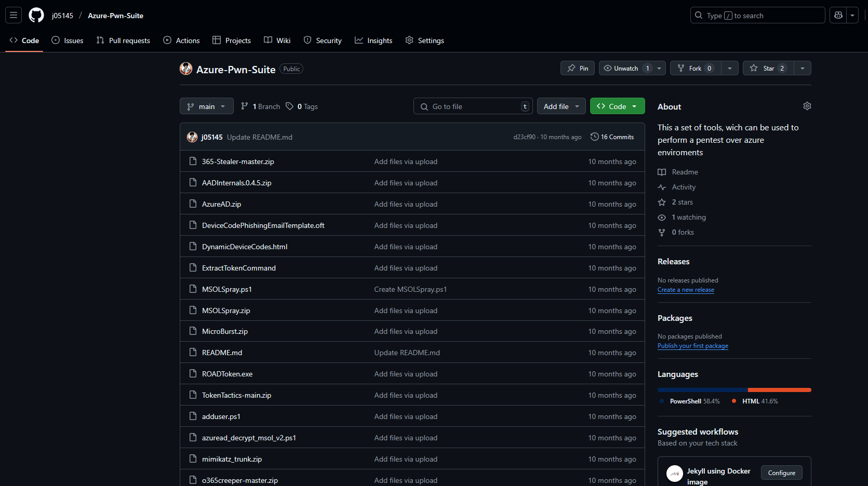
Task: Toggle Unwatch notifications button
Action: click(x=626, y=68)
